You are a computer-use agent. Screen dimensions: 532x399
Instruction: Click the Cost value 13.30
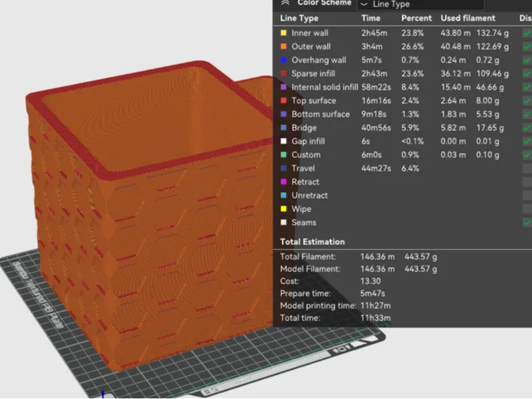[370, 281]
